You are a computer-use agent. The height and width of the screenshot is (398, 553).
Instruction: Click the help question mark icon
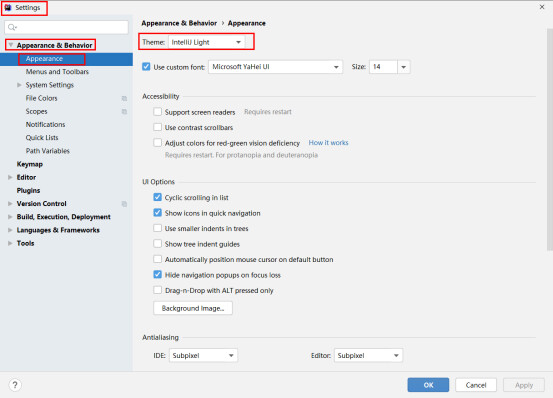pyautogui.click(x=15, y=385)
